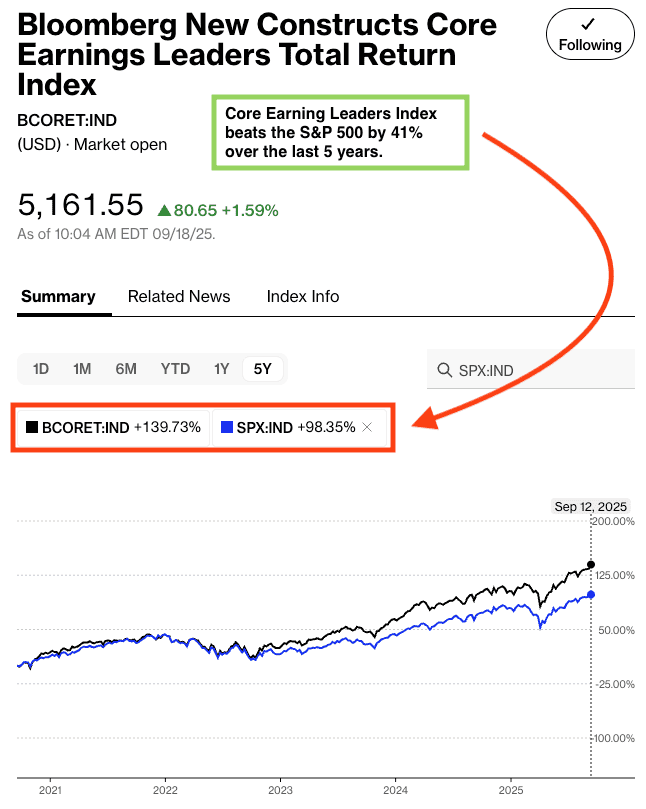Click the Following checkmark icon

[x=588, y=24]
